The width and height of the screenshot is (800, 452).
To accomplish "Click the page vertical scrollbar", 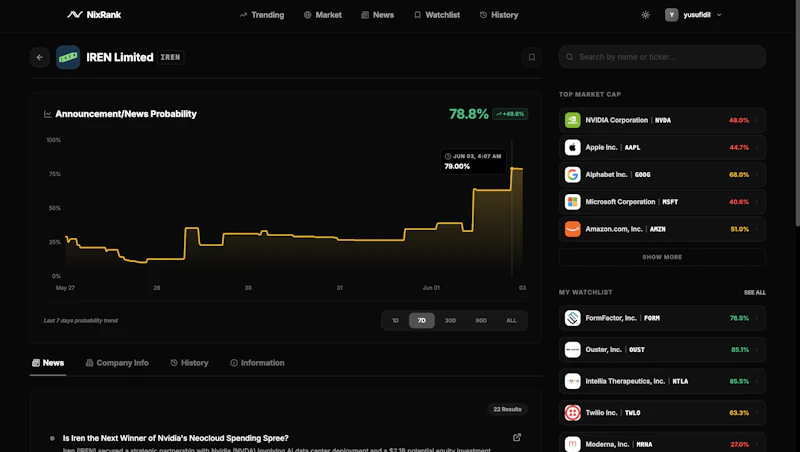I will (797, 112).
